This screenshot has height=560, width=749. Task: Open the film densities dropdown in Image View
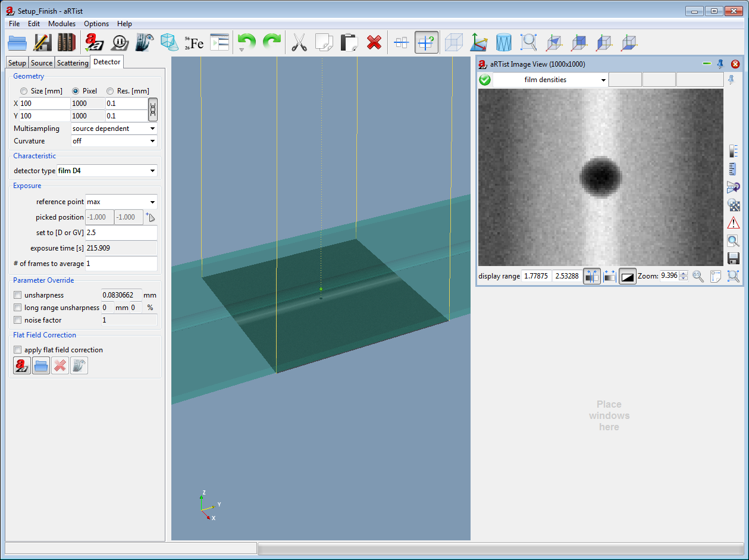point(550,80)
